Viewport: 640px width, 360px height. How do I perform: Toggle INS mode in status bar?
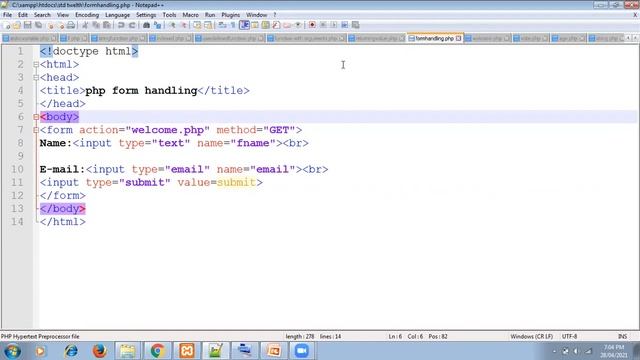(622, 336)
